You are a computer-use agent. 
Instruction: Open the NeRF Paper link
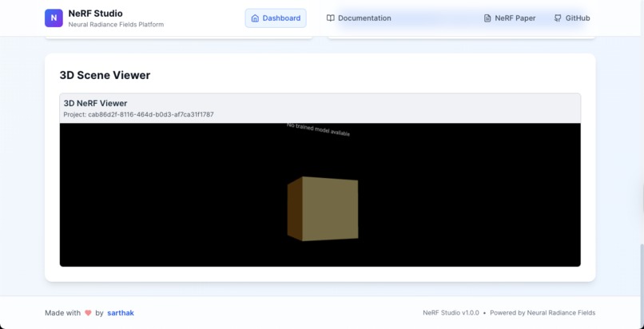pos(509,18)
